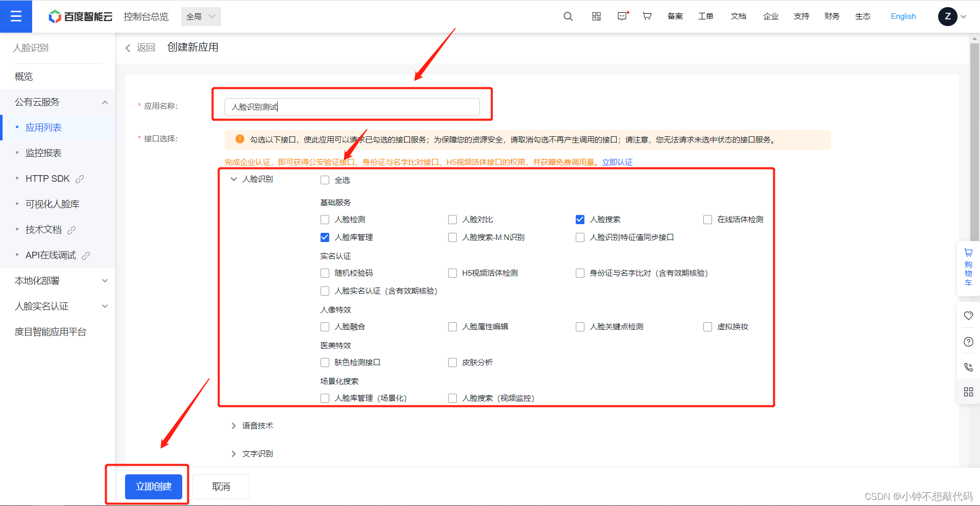Open the user account avatar dropdown
Image resolution: width=980 pixels, height=506 pixels.
pos(948,16)
